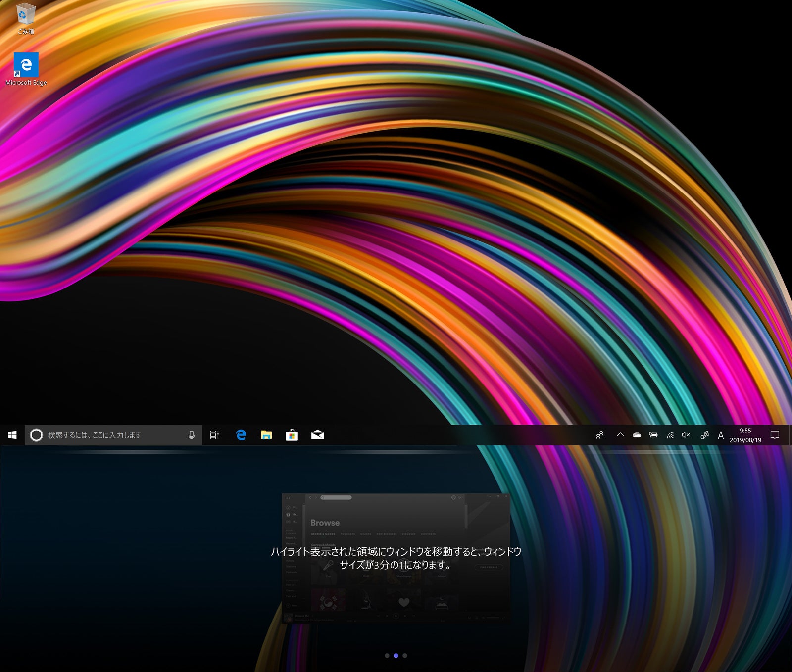Click the Cortana circle icon in search box
The height and width of the screenshot is (672, 792).
click(36, 435)
